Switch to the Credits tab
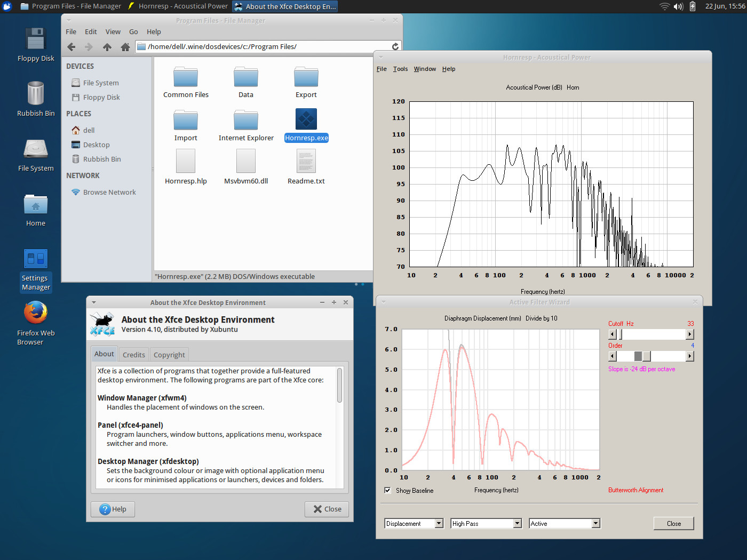 [134, 355]
